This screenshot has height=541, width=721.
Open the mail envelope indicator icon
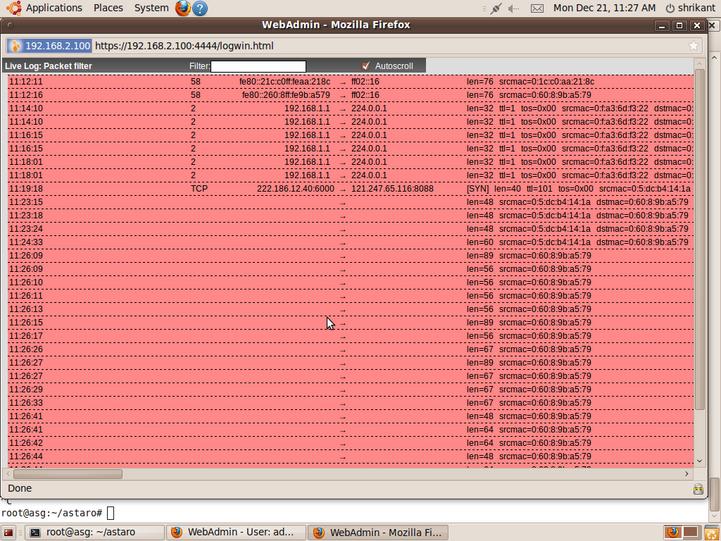click(537, 8)
